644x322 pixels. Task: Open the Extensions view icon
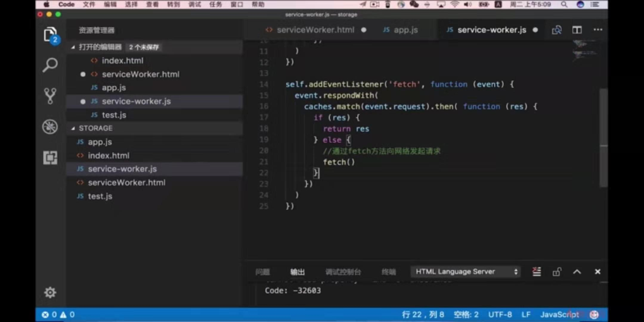coord(50,158)
